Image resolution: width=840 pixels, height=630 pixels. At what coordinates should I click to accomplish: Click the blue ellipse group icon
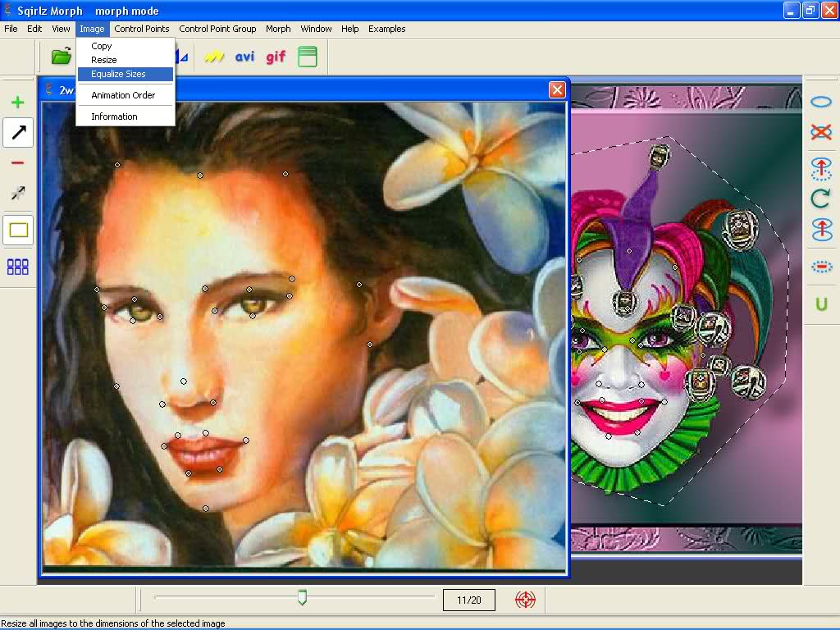[x=820, y=102]
